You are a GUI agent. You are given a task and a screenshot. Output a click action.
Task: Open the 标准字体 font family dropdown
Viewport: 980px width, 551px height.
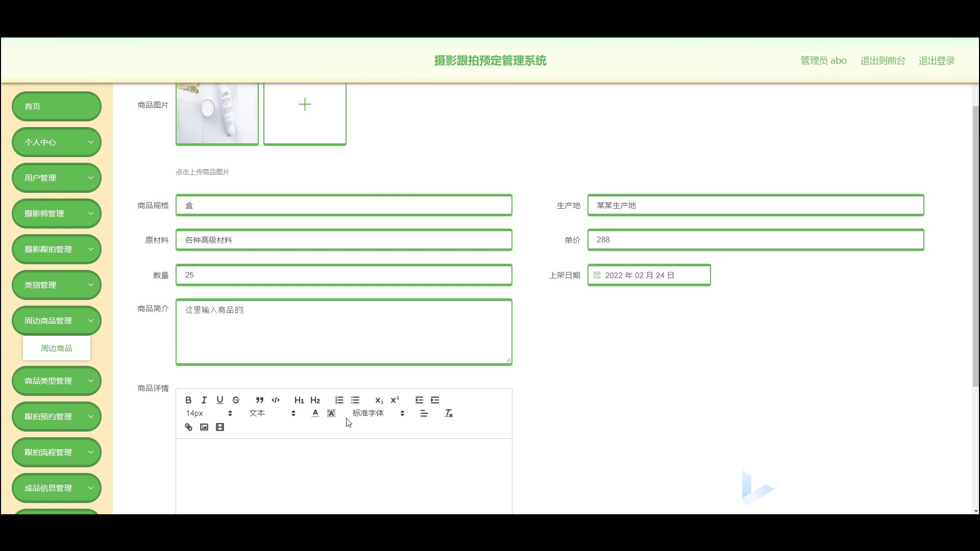[x=378, y=413]
